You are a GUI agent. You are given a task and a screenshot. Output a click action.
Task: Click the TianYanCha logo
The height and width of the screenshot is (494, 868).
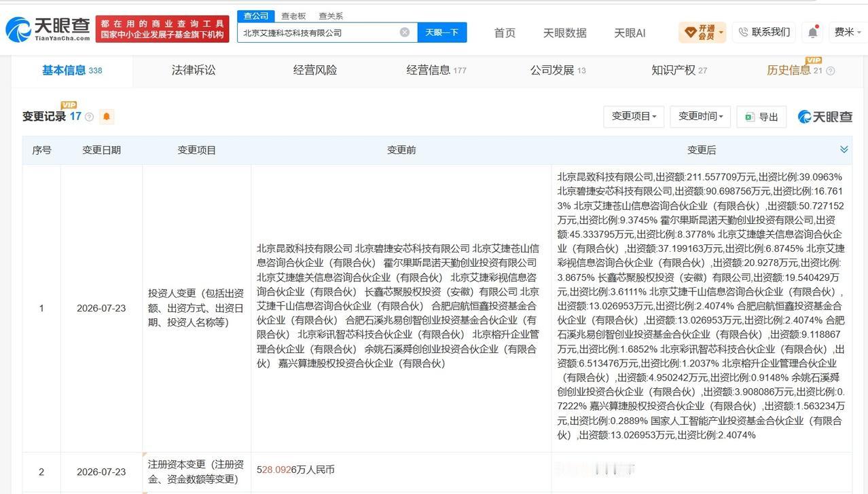coord(48,29)
